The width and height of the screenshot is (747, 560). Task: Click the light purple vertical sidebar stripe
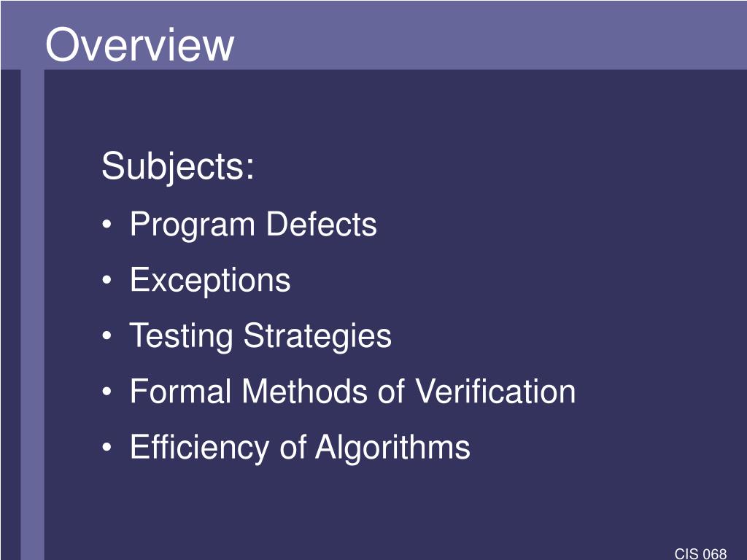tap(32, 314)
